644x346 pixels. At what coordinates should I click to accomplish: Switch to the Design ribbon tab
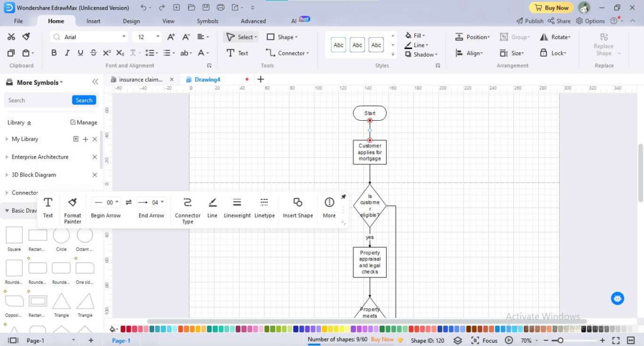[131, 21]
